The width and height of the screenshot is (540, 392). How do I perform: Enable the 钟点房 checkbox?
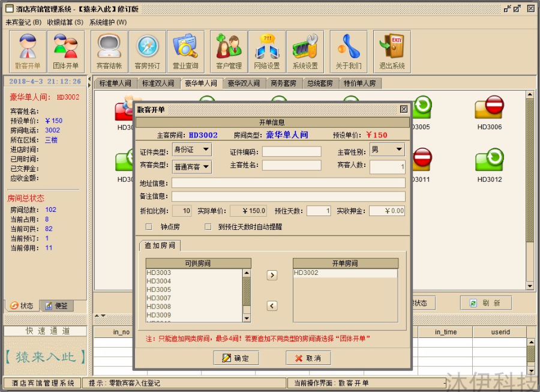click(149, 227)
